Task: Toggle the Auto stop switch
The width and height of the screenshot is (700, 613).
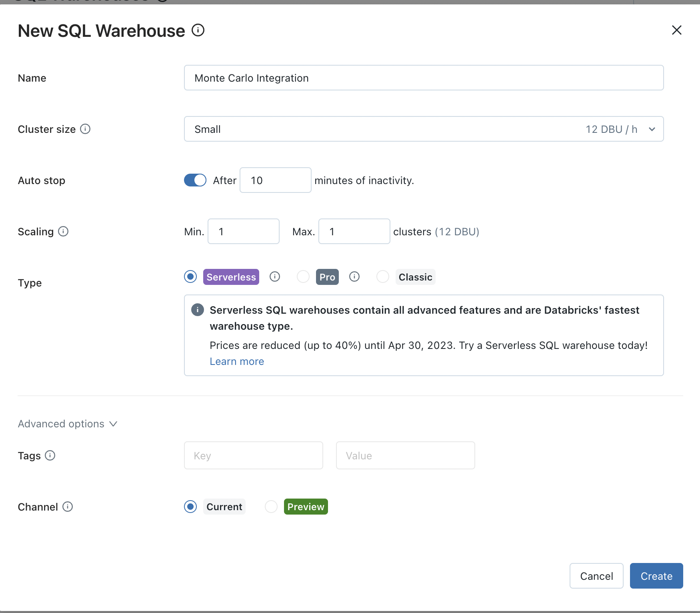Action: point(195,180)
